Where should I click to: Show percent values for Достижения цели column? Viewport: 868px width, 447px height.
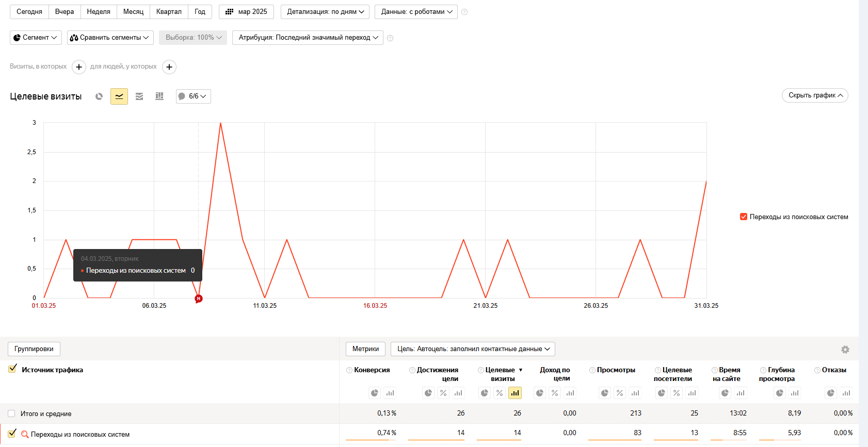(443, 393)
